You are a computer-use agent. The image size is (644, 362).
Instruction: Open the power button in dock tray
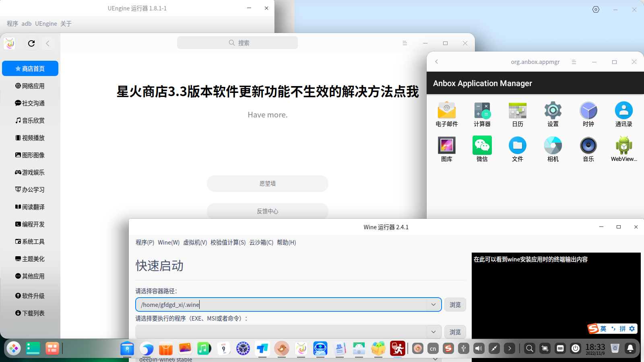[x=576, y=348]
